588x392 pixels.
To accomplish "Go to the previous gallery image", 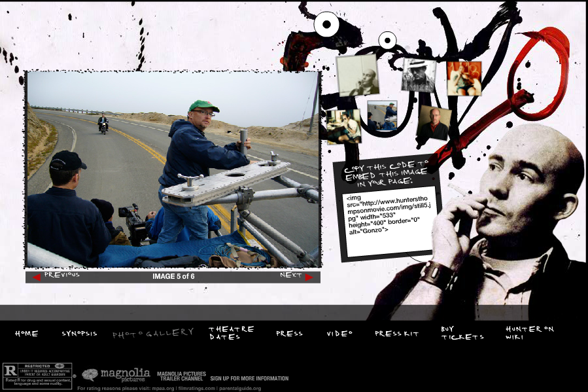I will click(x=56, y=276).
